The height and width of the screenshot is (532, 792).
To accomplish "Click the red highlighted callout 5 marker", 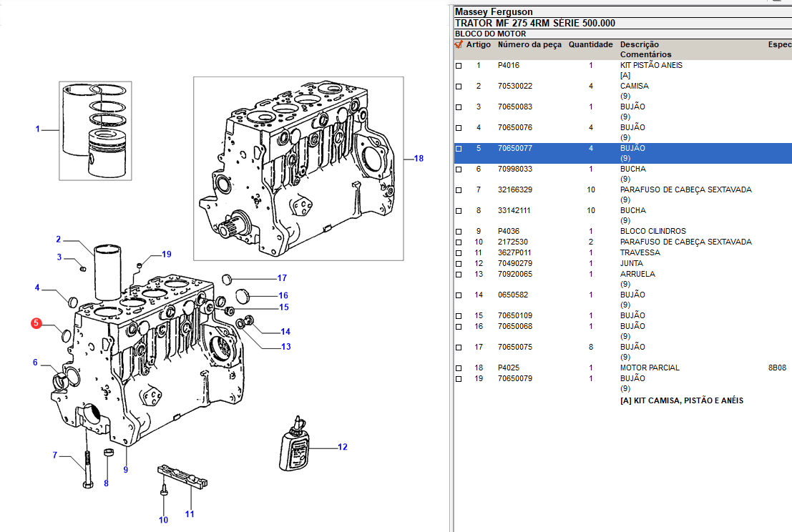I will [36, 324].
